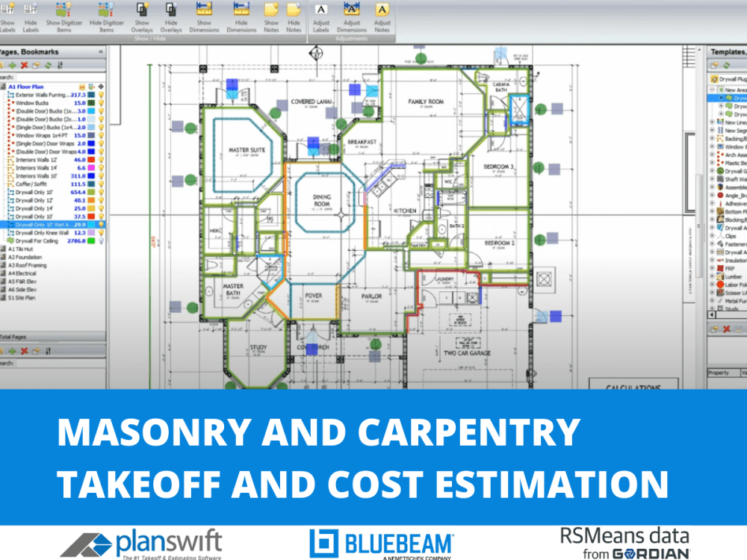Viewport: 747px width, 560px height.
Task: Click properties icon in Pages toolbar
Action: tap(36, 65)
